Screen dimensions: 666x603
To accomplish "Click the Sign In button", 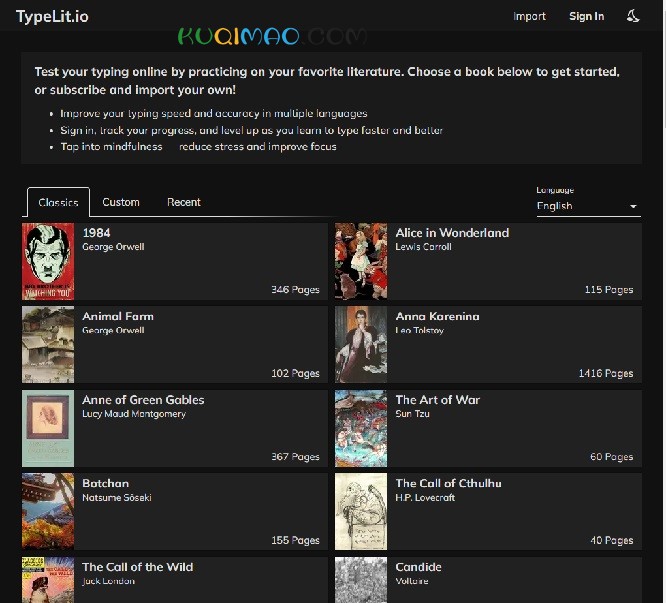I will pyautogui.click(x=587, y=16).
